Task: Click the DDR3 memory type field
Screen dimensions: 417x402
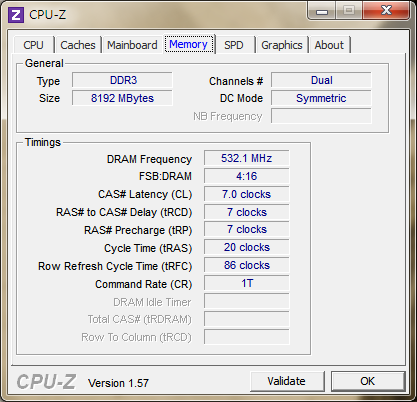Action: pyautogui.click(x=122, y=80)
